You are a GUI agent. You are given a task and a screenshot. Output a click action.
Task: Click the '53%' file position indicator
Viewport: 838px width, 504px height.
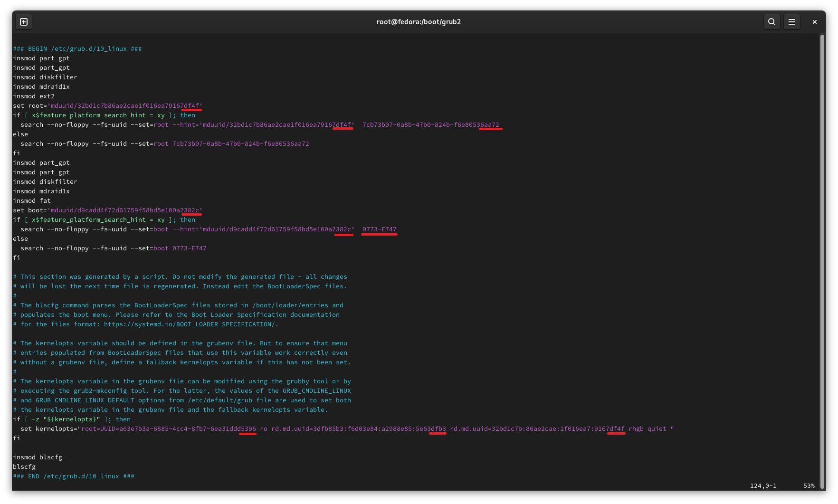[809, 485]
